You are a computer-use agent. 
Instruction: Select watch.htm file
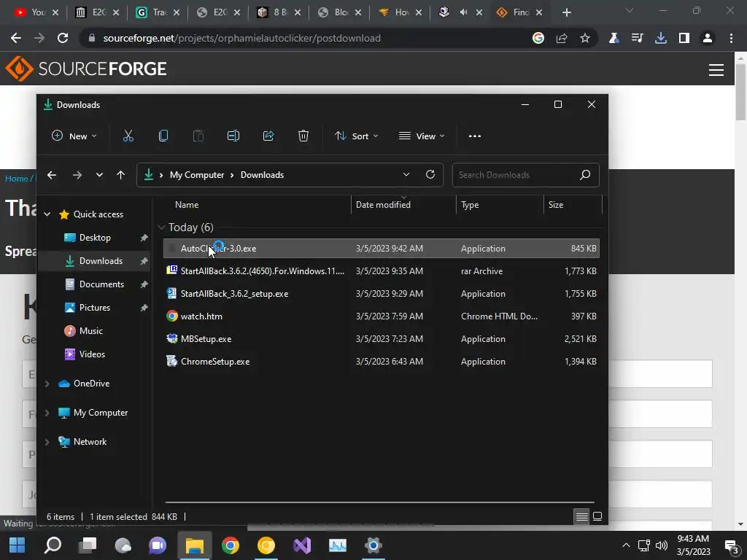coord(381,316)
